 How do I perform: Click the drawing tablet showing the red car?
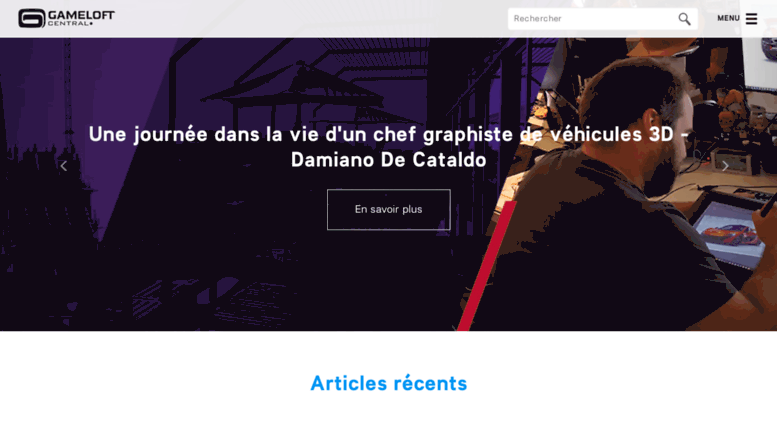tap(727, 233)
